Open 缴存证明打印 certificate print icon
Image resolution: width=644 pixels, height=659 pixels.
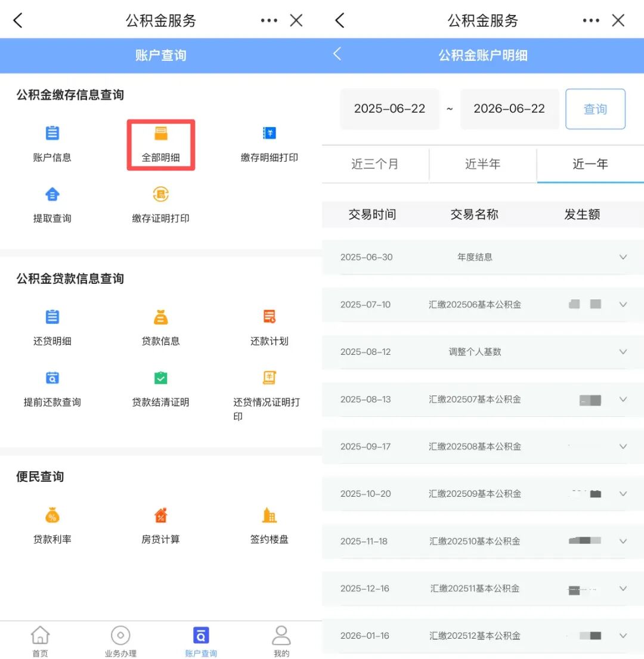(160, 194)
